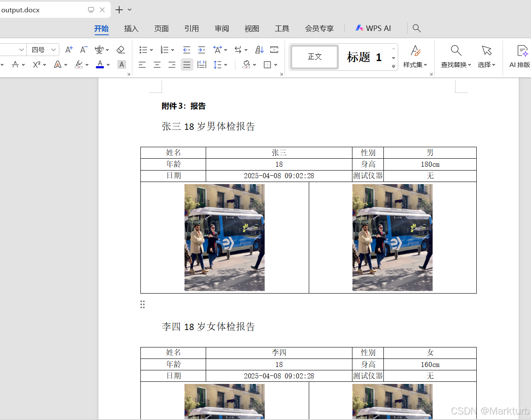Screen dimensions: 531x420
Task: Switch to the 页面 tab
Action: pyautogui.click(x=162, y=28)
